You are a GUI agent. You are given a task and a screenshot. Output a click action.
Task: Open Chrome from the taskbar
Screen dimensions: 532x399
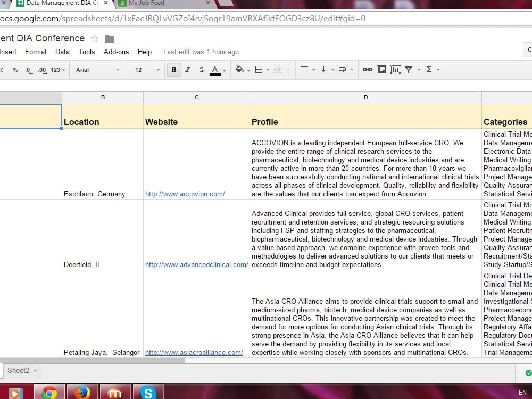click(49, 392)
